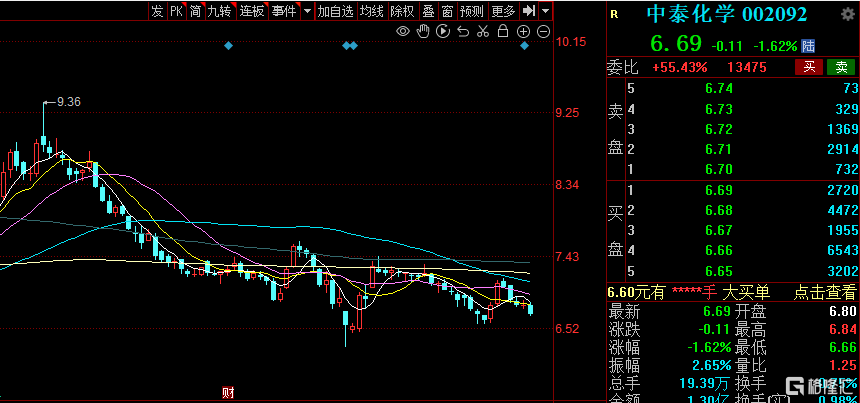The height and width of the screenshot is (403, 860).
Task: Click the 大买单 label
Action: pyautogui.click(x=746, y=293)
